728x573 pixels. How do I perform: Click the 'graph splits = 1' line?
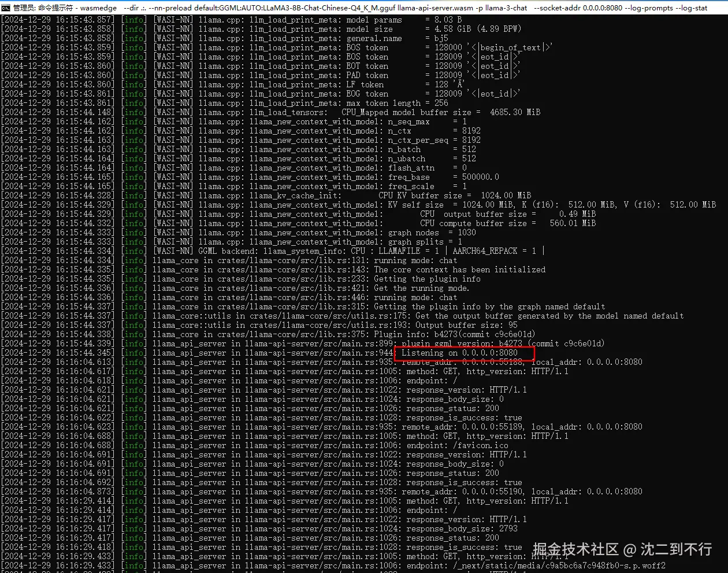pyautogui.click(x=232, y=242)
